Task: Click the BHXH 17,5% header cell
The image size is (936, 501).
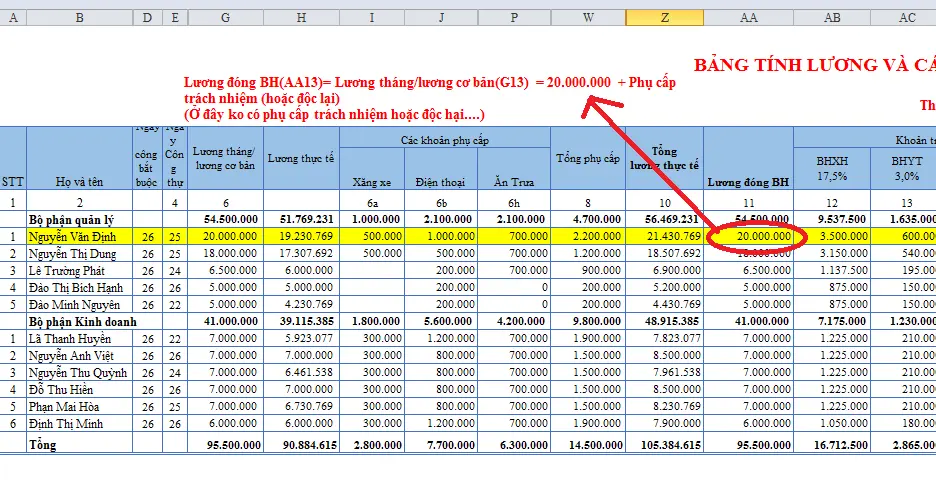Action: point(832,169)
